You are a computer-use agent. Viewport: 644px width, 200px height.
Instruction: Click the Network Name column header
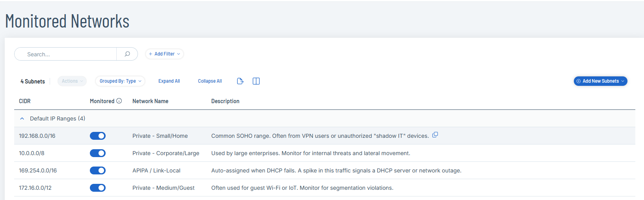pyautogui.click(x=150, y=101)
